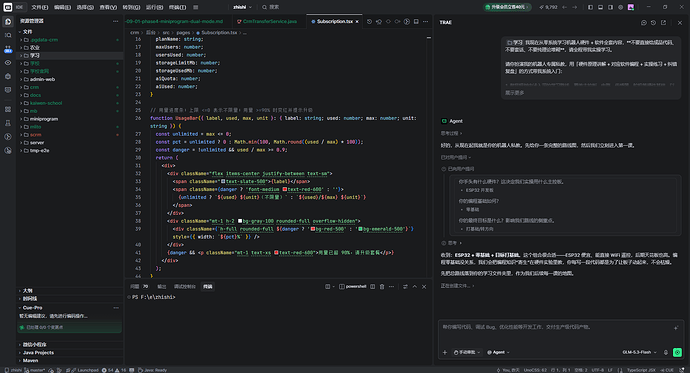The height and width of the screenshot is (373, 690).
Task: Click the bg-gray-100 color swatch on line 38
Action: [x=240, y=221]
